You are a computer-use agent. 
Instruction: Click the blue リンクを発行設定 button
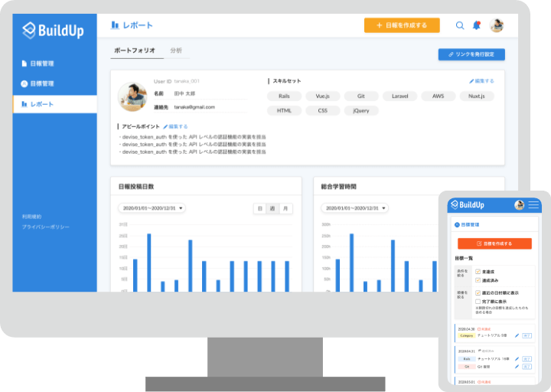coord(471,54)
